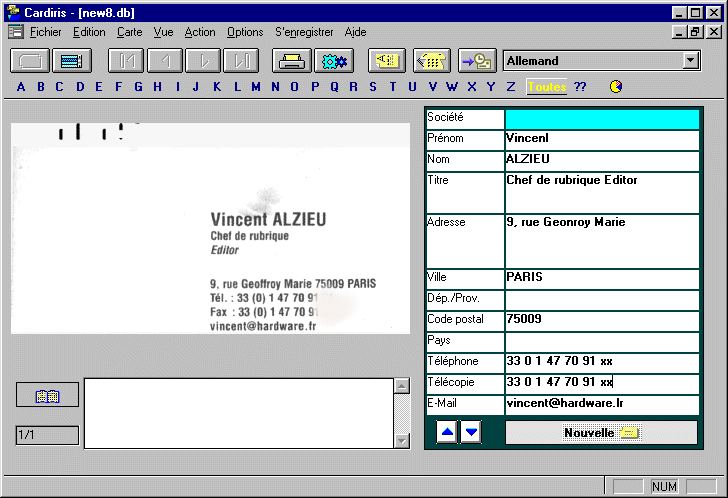
Task: Switch to the card list view icon
Action: [72, 61]
